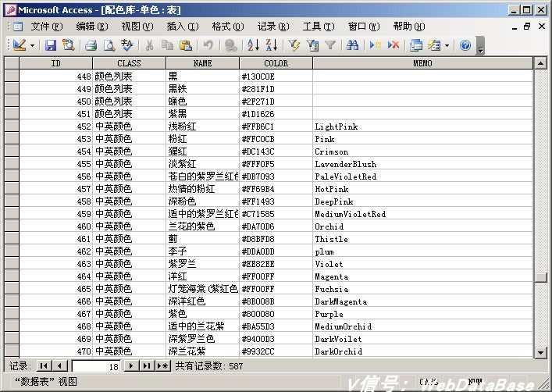Click the NAME cell 热情的粉红
This screenshot has width=552, height=392.
click(x=202, y=189)
